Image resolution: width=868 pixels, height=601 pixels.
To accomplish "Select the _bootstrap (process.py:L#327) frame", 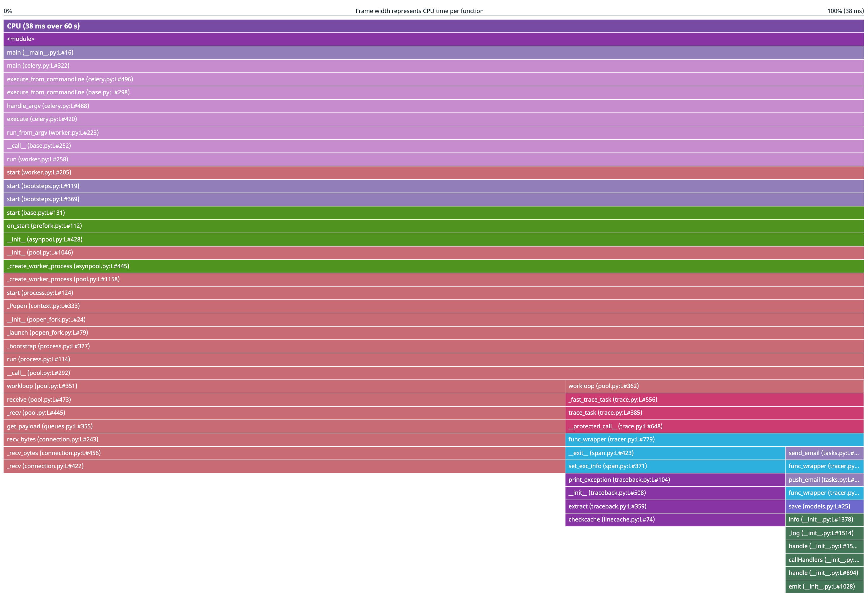I will [433, 346].
